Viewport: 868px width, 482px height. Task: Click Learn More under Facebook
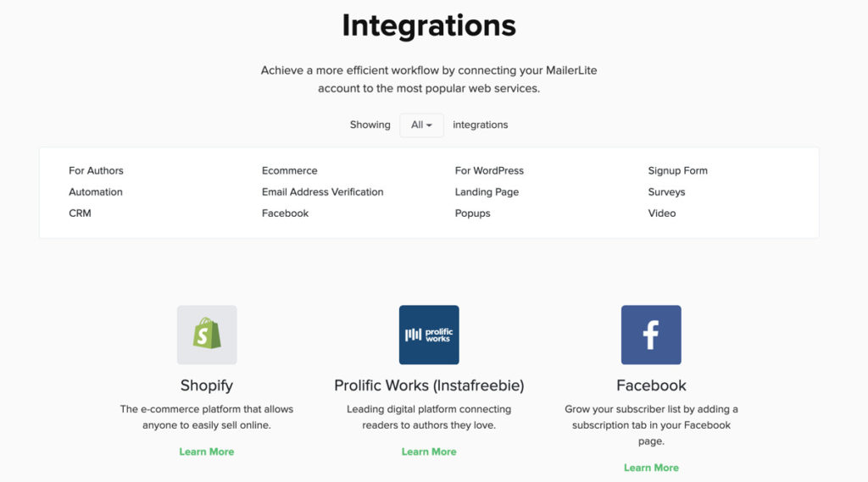(651, 468)
